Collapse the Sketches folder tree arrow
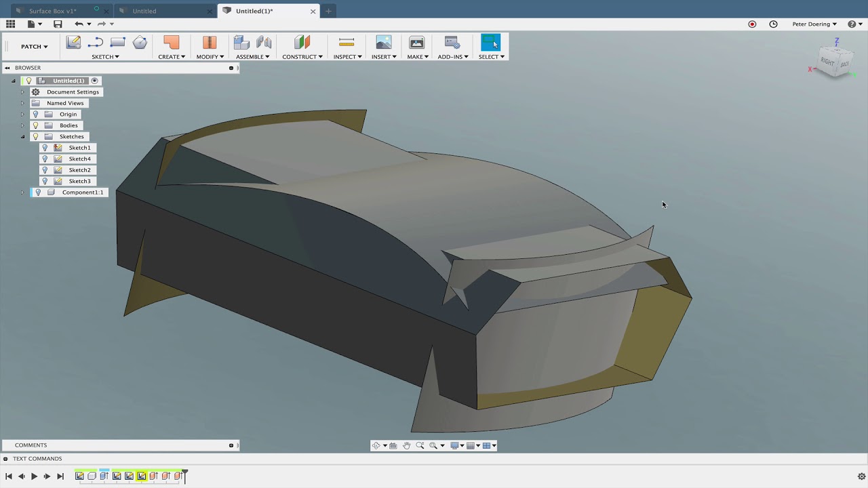868x488 pixels. click(x=22, y=136)
